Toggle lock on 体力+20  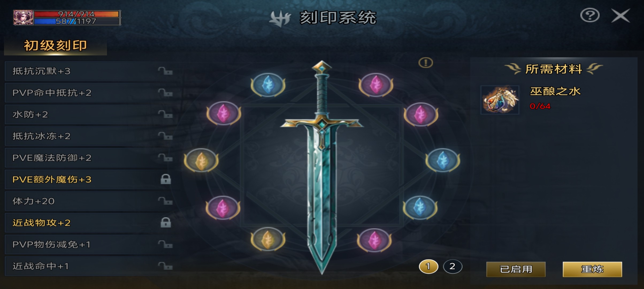(x=165, y=201)
